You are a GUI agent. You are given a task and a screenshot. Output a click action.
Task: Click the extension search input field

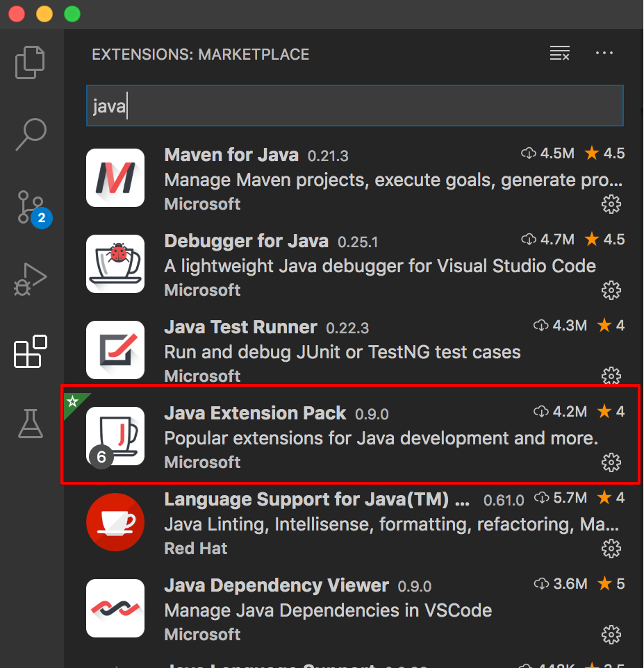(x=354, y=106)
